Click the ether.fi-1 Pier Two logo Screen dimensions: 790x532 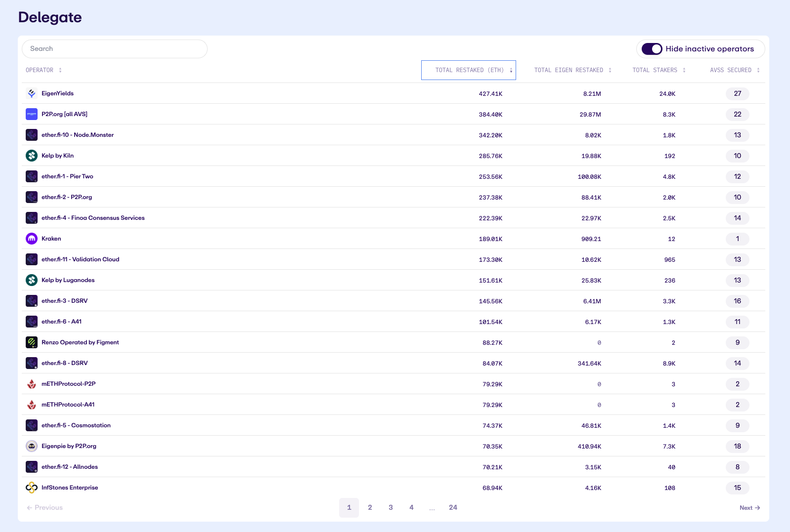click(32, 176)
